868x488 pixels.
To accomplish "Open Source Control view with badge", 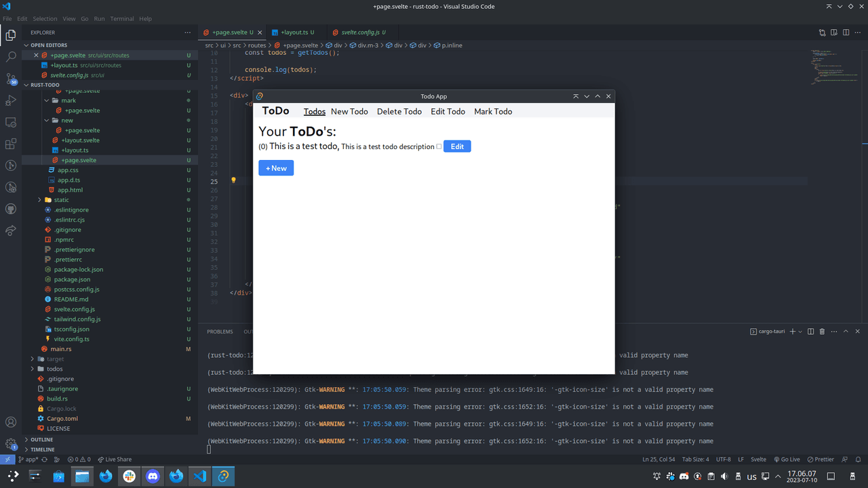I will pyautogui.click(x=11, y=79).
